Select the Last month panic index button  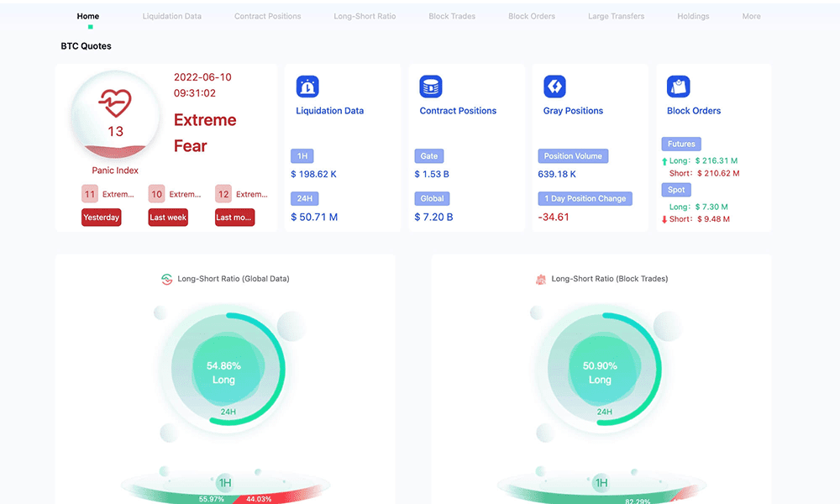[234, 218]
